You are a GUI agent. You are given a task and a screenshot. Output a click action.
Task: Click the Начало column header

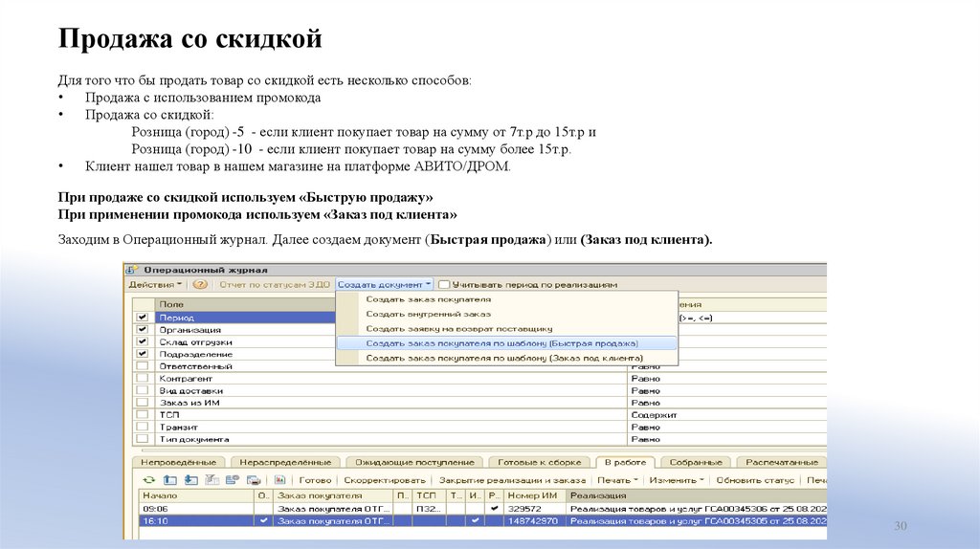[195, 495]
